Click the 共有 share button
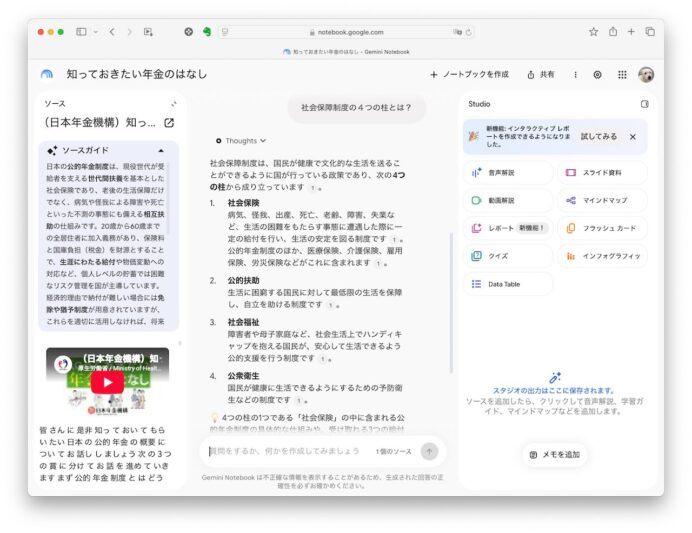692x533 pixels. 541,75
